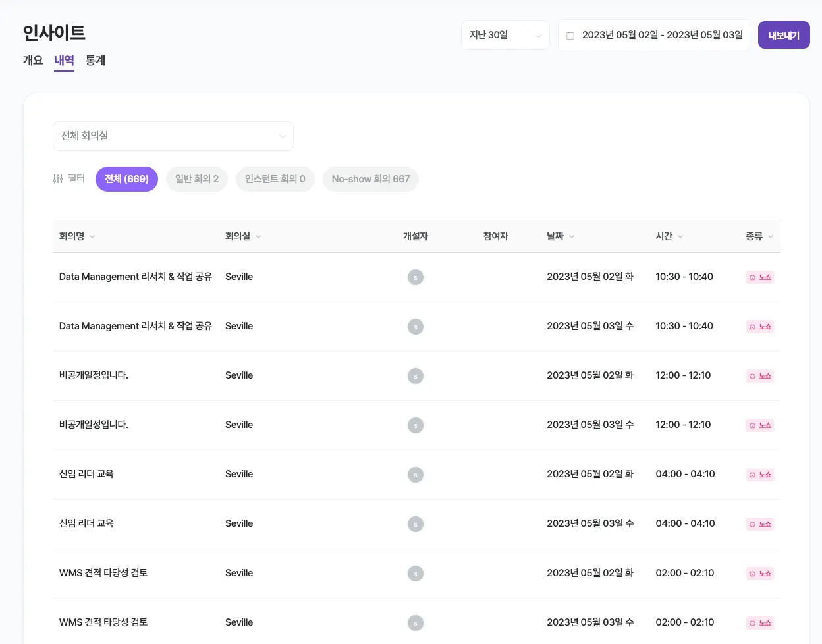This screenshot has height=644, width=822.
Task: Expand the 지난 30일 period dropdown
Action: [505, 35]
